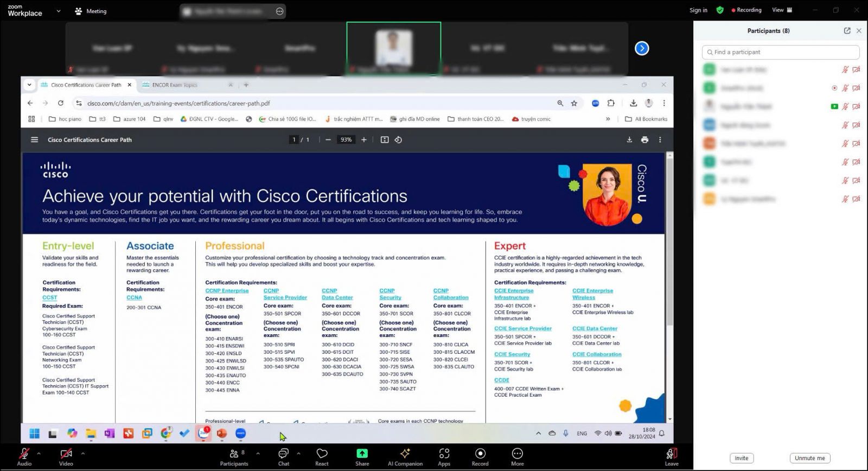This screenshot has width=868, height=471.
Task: Open the CCNA certification link
Action: click(134, 297)
